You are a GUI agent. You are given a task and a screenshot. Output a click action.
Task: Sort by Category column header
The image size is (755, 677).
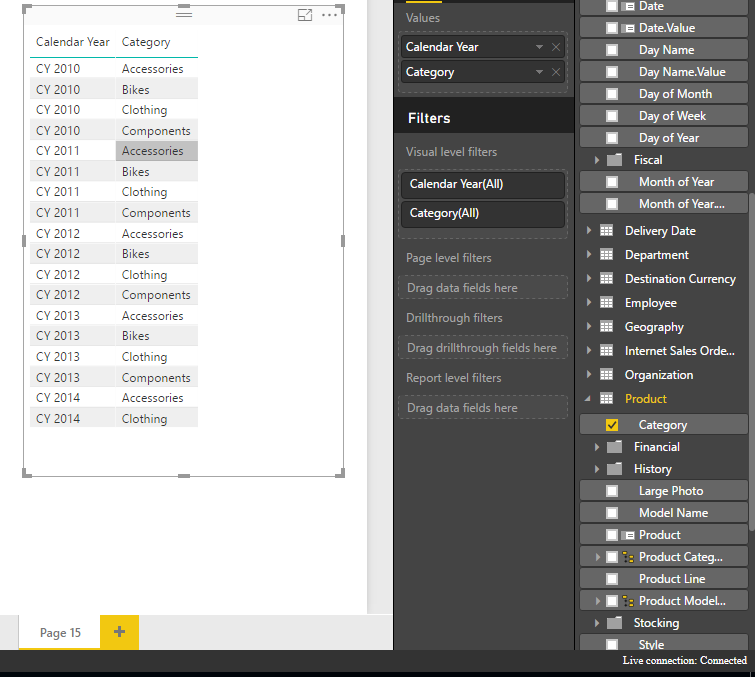click(x=146, y=42)
